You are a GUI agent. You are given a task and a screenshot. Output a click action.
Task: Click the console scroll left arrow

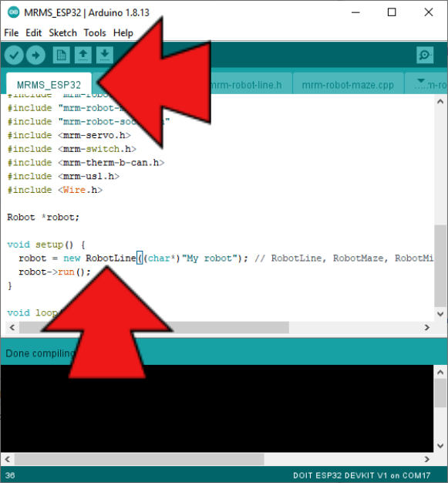click(x=8, y=459)
